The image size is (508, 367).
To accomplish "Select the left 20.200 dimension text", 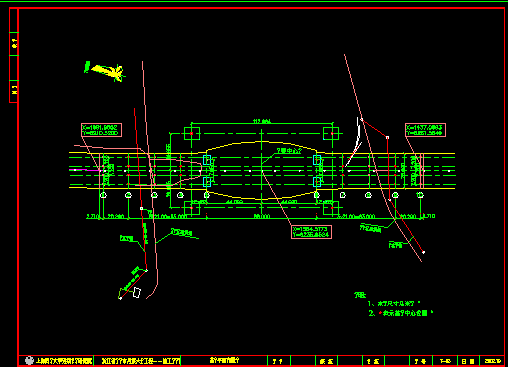I will (116, 217).
